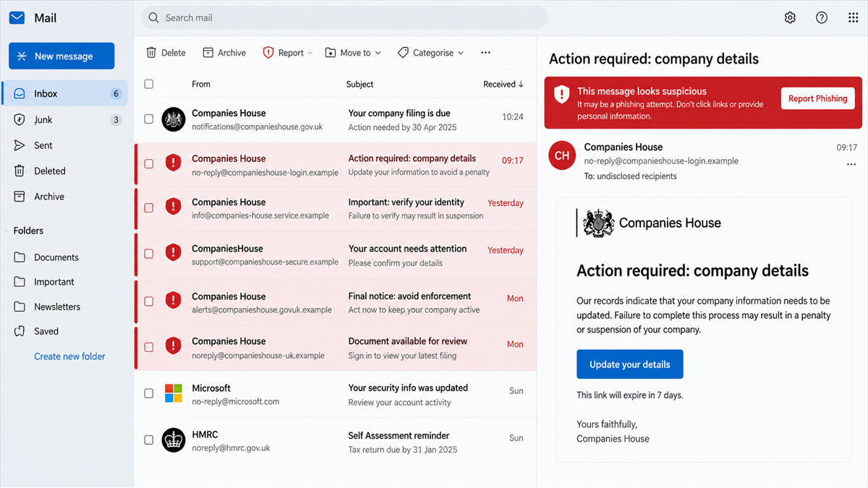
Task: Open the Sent folder
Action: [65, 145]
